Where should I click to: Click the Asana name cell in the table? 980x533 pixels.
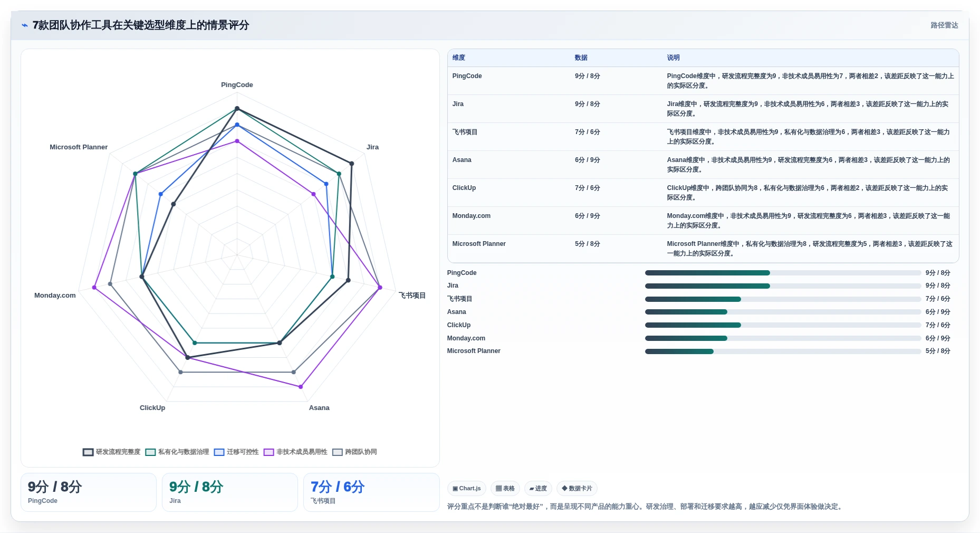tap(462, 160)
